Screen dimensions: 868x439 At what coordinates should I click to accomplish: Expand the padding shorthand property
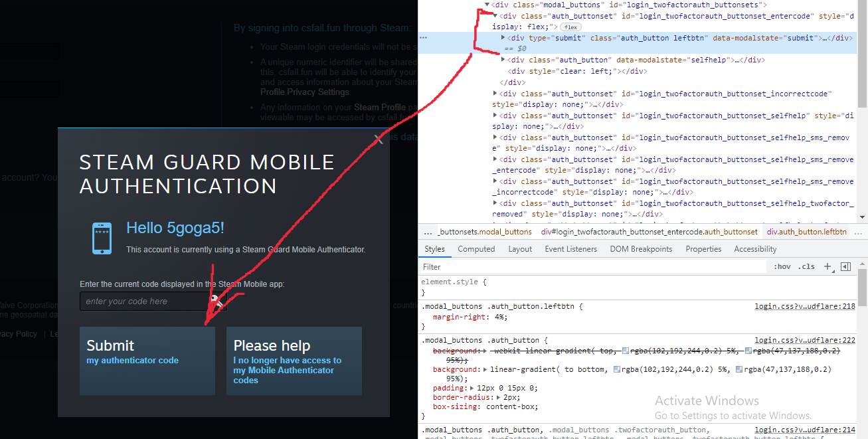tap(473, 387)
